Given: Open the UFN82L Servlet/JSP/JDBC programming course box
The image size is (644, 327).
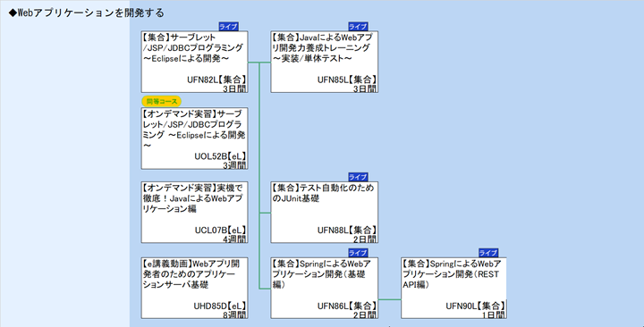Looking at the screenshot, I should tap(195, 62).
